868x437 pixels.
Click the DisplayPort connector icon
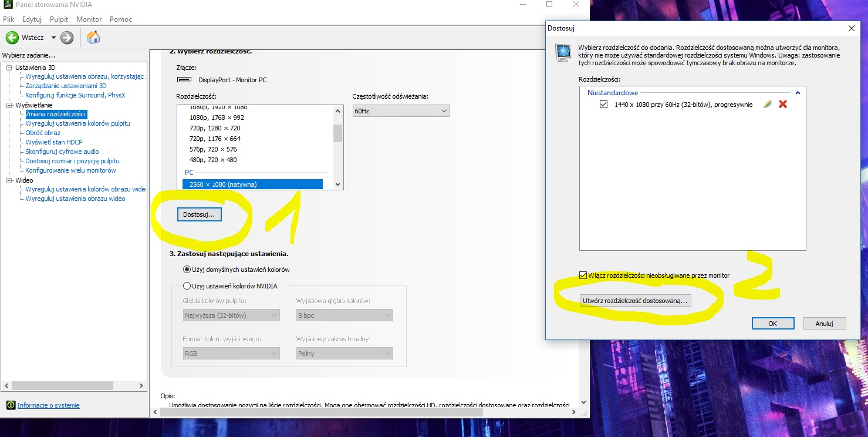coord(184,80)
